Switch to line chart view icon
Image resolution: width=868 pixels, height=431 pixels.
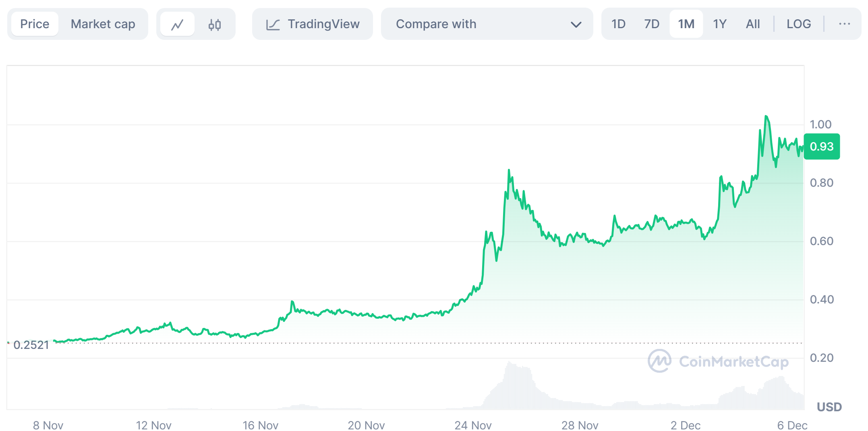click(177, 25)
